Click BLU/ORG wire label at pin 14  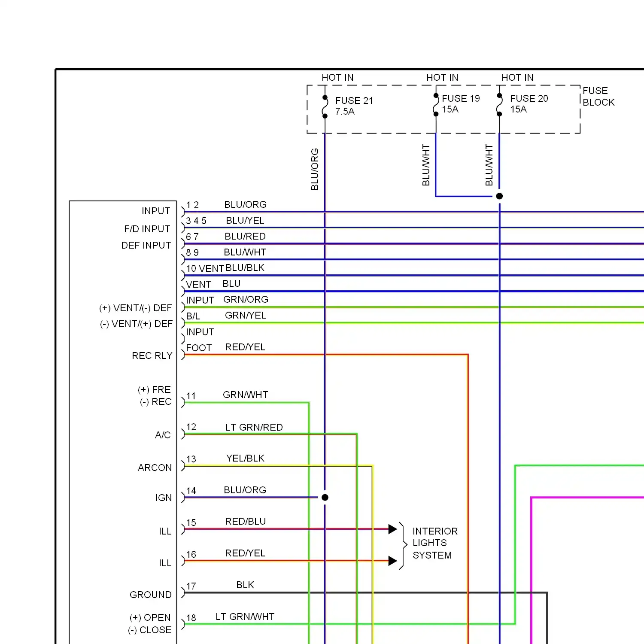245,490
